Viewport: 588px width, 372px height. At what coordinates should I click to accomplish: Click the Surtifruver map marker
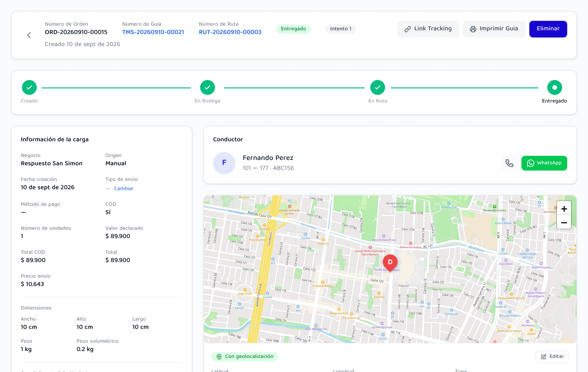pyautogui.click(x=451, y=310)
